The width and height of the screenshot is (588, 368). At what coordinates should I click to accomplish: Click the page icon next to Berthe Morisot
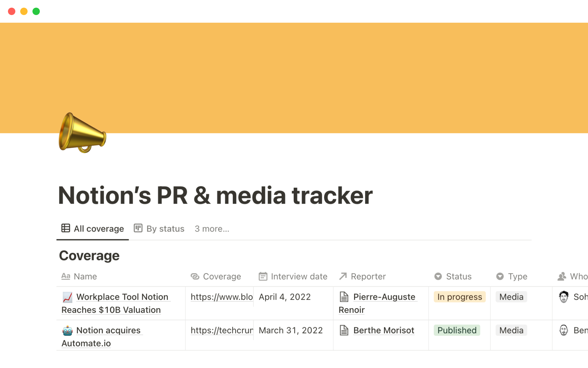(x=344, y=330)
